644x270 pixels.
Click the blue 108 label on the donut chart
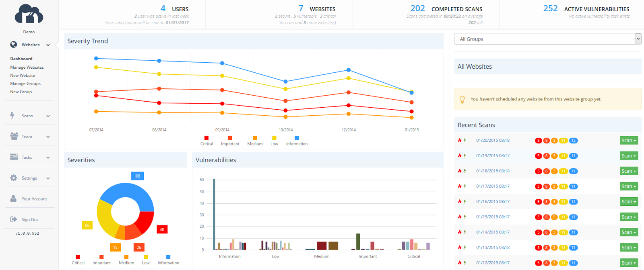[x=137, y=176]
